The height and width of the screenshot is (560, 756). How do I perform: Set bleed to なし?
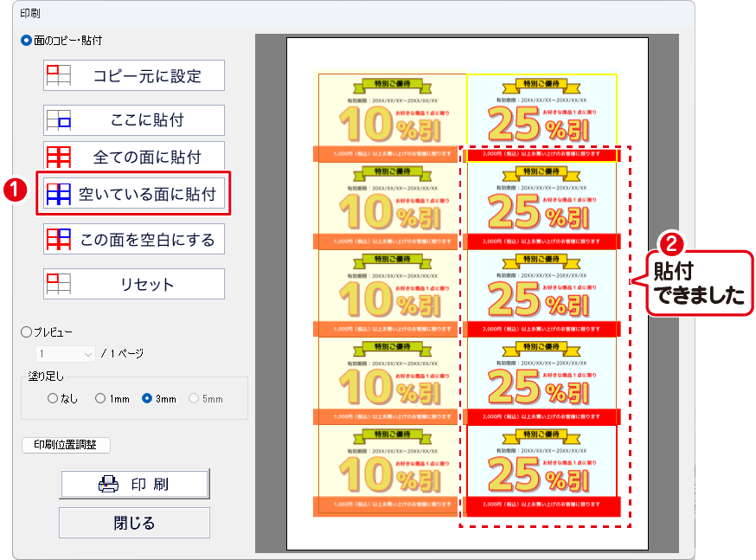(53, 399)
